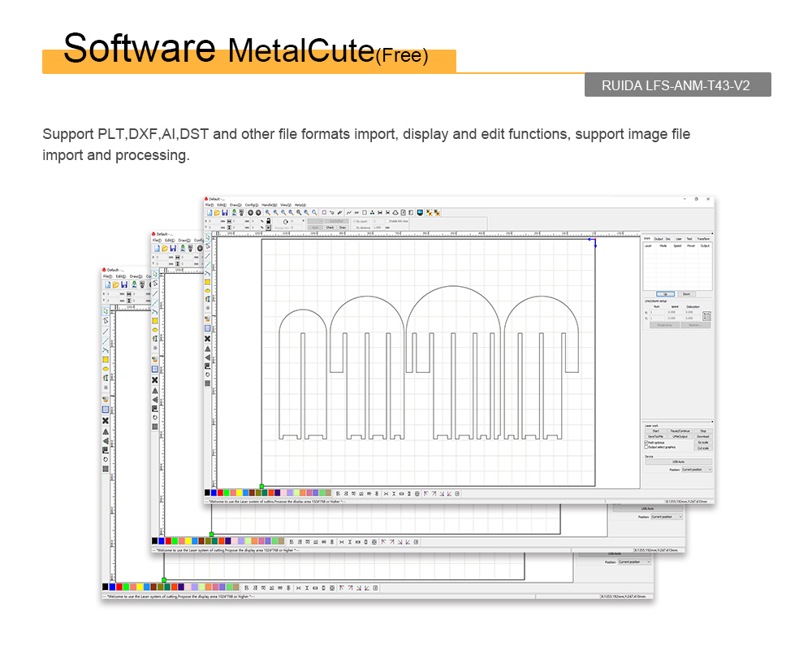Select yellow Rectangle tool in back window
This screenshot has width=812, height=646.
(x=106, y=359)
